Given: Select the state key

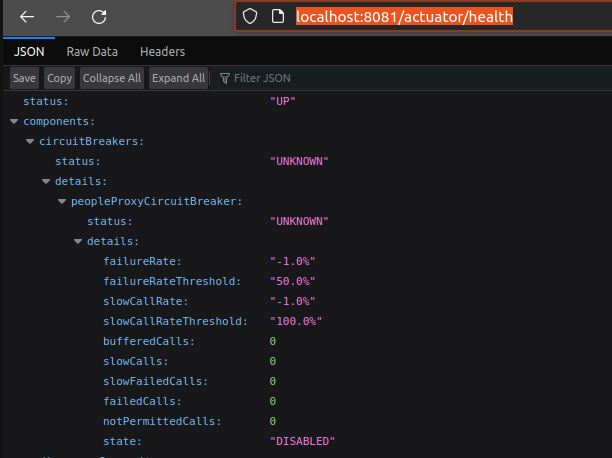Looking at the screenshot, I should click(122, 441).
